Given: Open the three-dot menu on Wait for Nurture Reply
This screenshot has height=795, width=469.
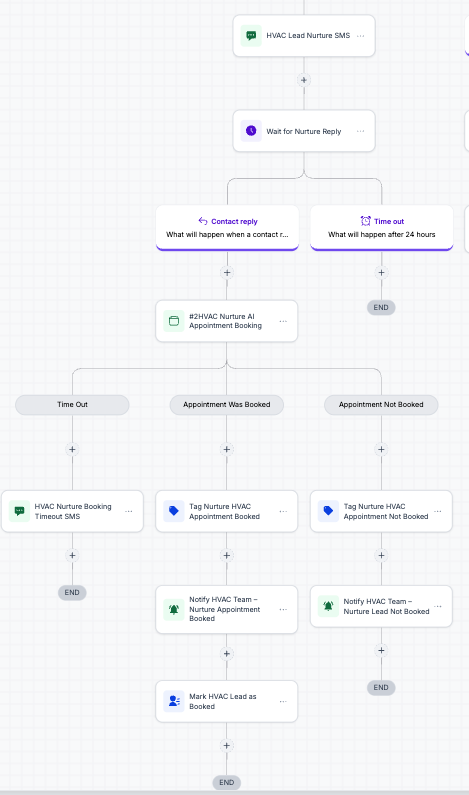Looking at the screenshot, I should tap(360, 131).
